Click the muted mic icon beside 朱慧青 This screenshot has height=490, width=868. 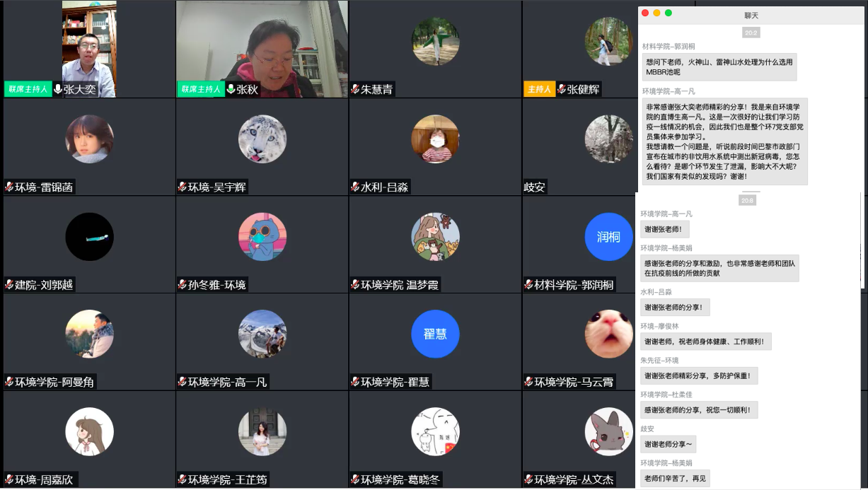(355, 90)
